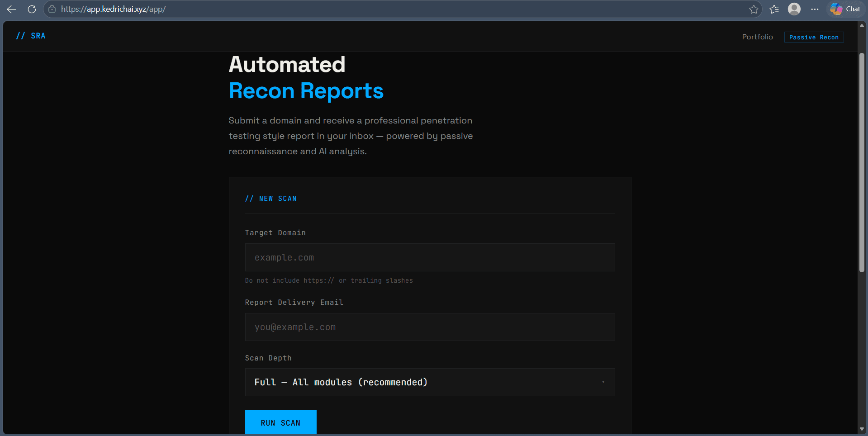This screenshot has width=868, height=436.
Task: Click the "Scan Depth" label
Action: pyautogui.click(x=268, y=358)
